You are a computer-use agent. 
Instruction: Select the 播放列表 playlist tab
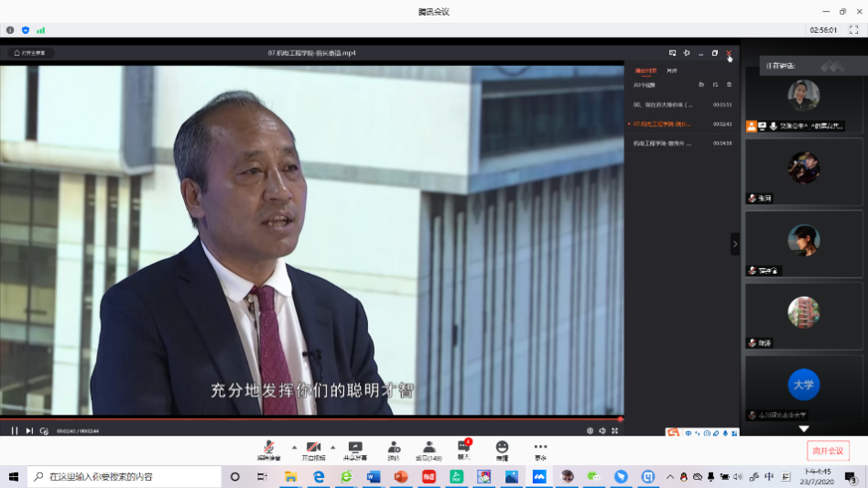(646, 70)
